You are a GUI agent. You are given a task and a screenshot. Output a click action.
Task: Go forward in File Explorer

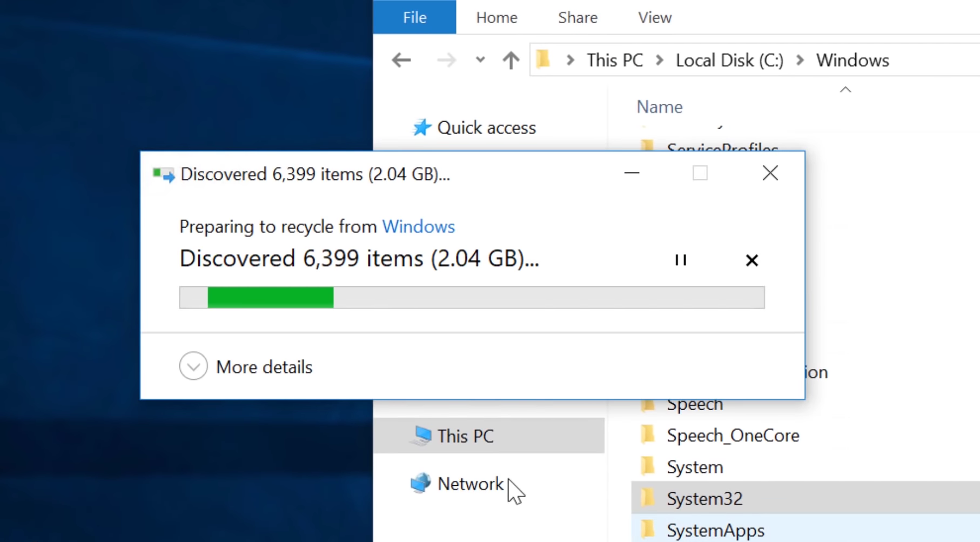pyautogui.click(x=446, y=60)
